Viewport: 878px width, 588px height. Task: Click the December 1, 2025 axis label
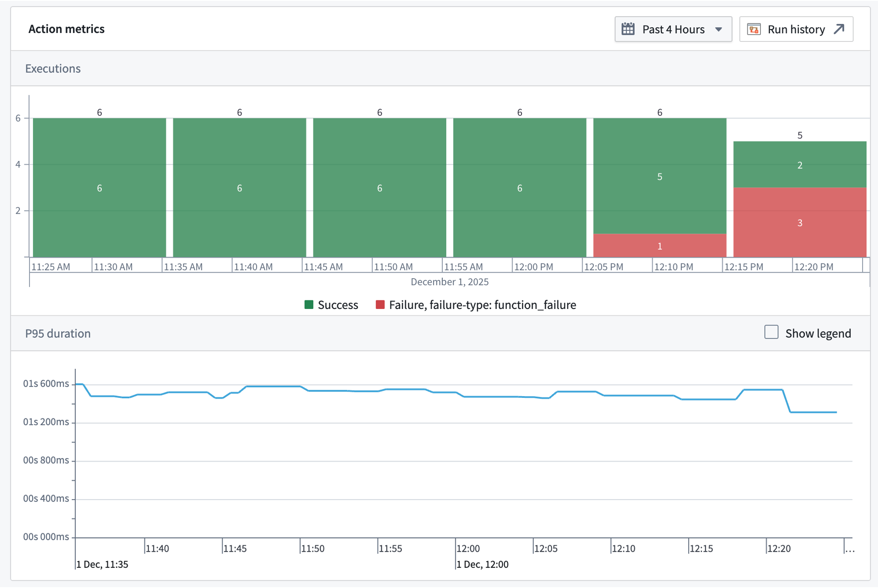pos(450,282)
